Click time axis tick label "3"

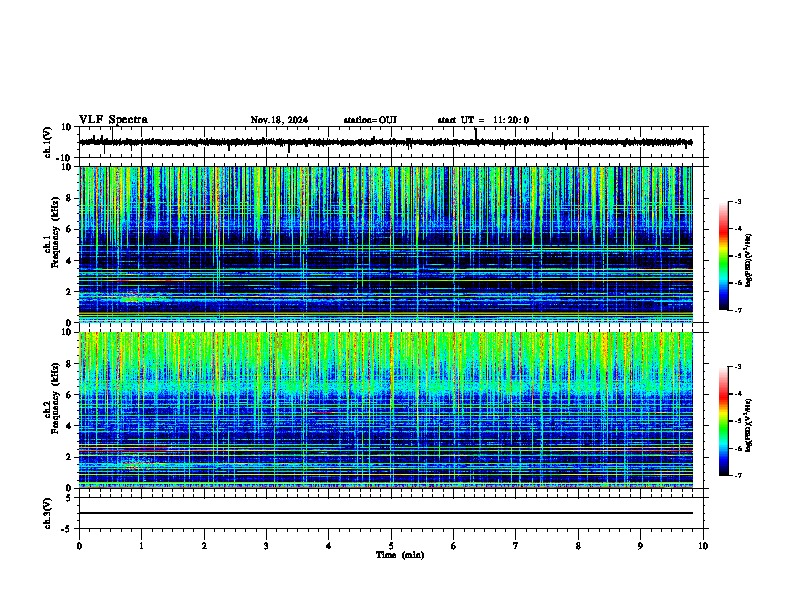[266, 546]
